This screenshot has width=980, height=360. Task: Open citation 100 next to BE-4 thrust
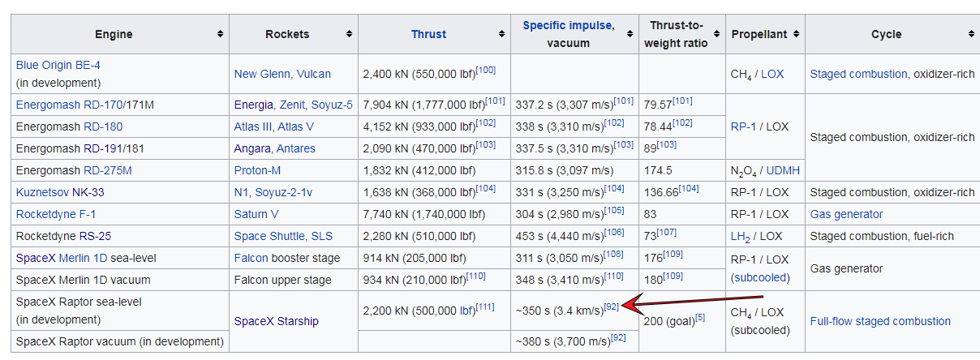click(486, 70)
